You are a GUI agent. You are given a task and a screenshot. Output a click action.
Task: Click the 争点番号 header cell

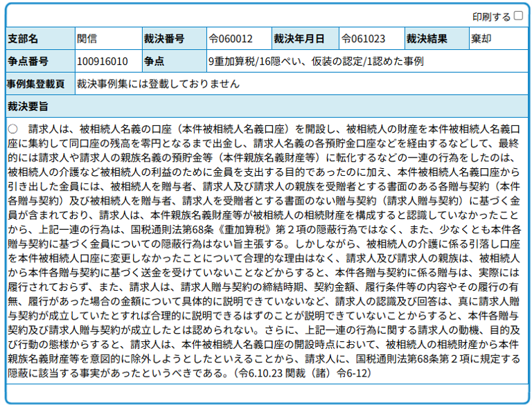point(40,62)
